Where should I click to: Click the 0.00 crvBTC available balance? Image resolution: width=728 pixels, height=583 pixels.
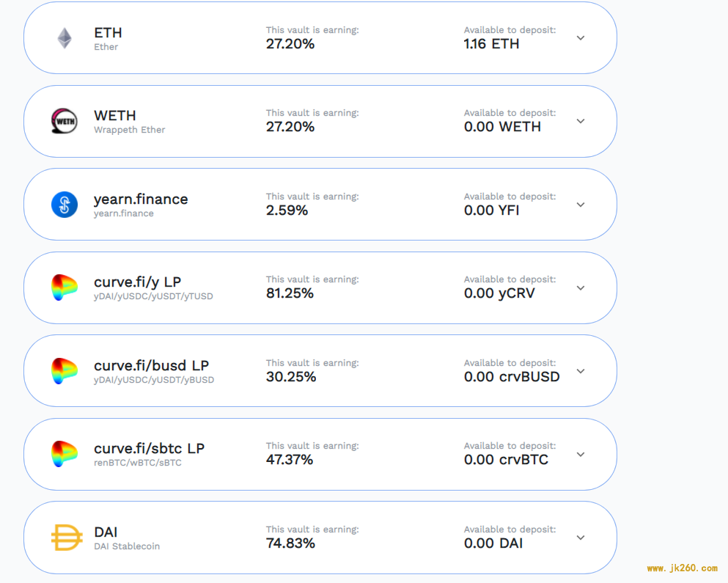point(506,460)
